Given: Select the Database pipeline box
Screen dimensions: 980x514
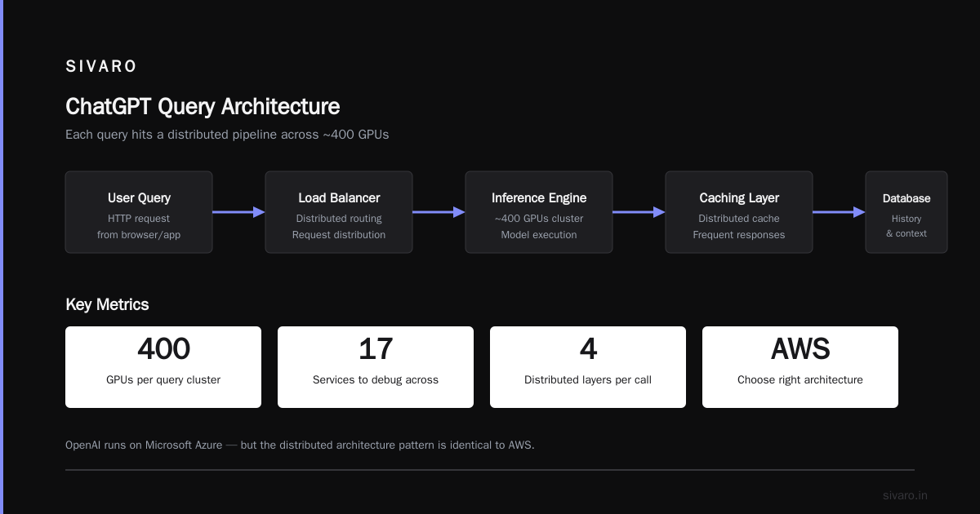Looking at the screenshot, I should (x=906, y=212).
